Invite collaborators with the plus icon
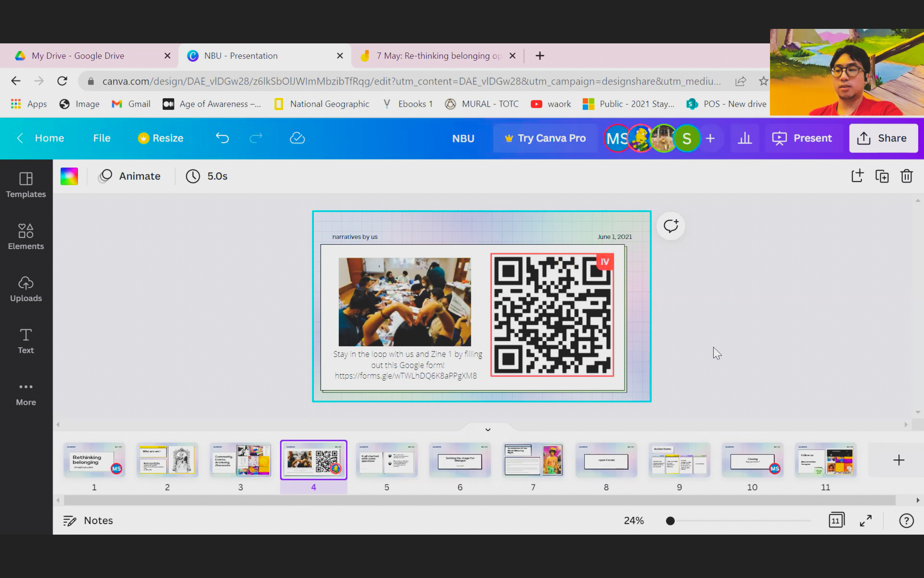The image size is (924, 578). (x=710, y=138)
